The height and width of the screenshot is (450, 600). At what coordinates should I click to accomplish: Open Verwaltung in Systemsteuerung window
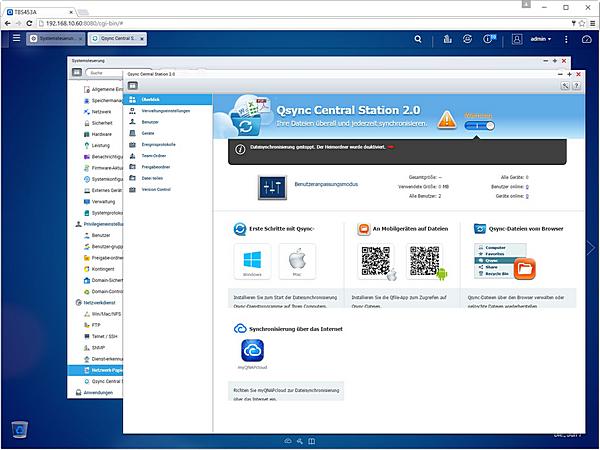tap(103, 202)
